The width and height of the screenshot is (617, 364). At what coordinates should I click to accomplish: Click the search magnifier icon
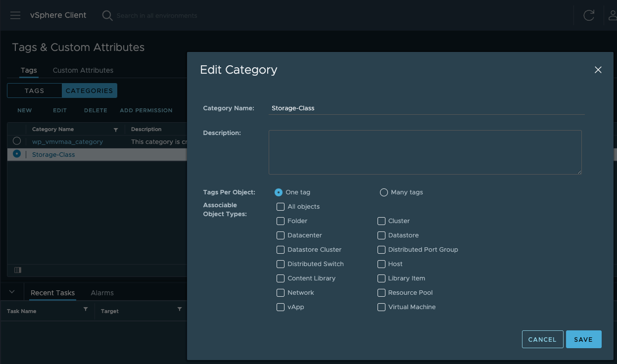coord(107,16)
